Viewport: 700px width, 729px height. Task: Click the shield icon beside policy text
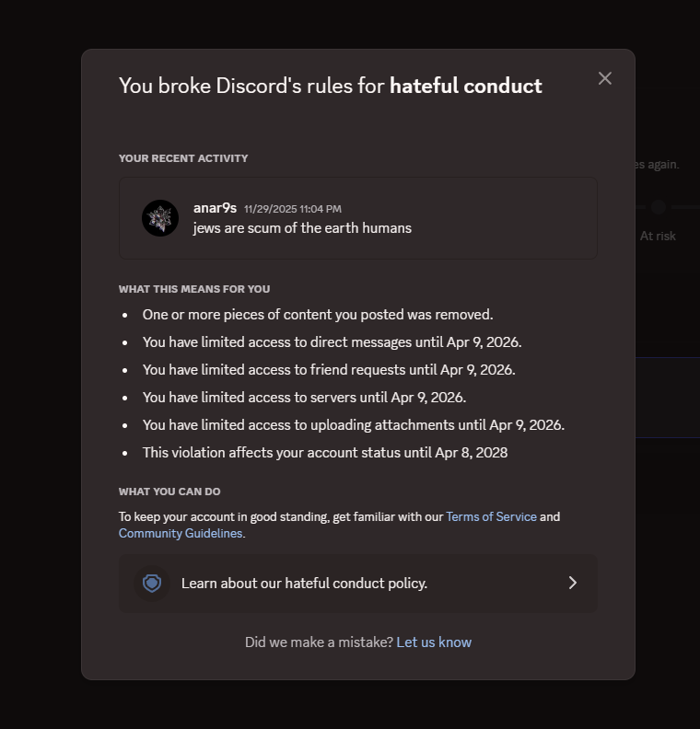pos(152,583)
